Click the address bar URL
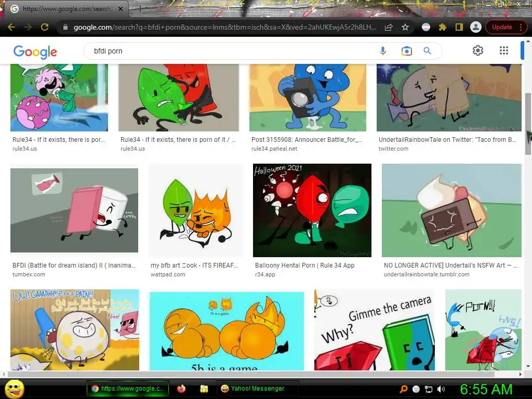Screen dimensions: 532x399 224,27
